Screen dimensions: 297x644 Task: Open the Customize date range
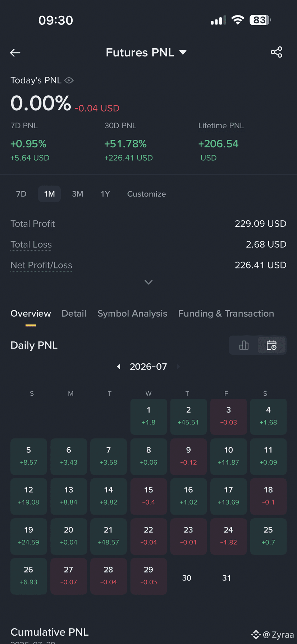tap(147, 194)
